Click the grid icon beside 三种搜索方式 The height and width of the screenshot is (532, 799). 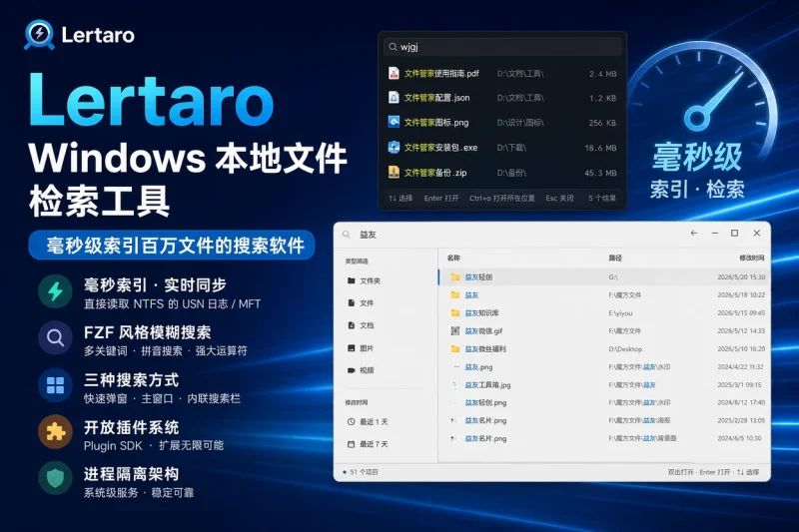(x=55, y=385)
